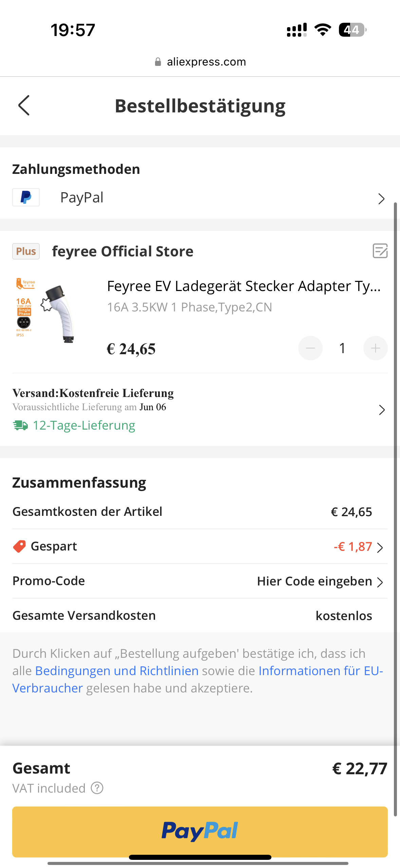This screenshot has height=868, width=400.
Task: Tap the green delivery truck icon
Action: [x=20, y=425]
